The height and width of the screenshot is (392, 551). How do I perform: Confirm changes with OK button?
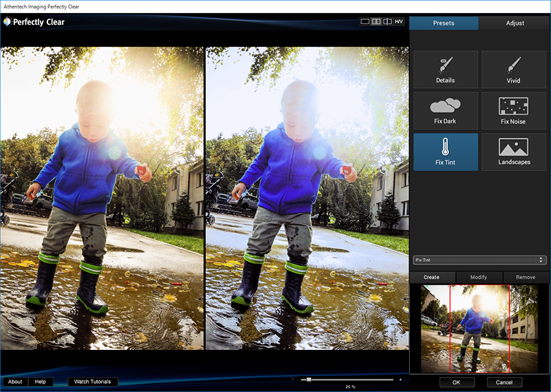(x=457, y=382)
